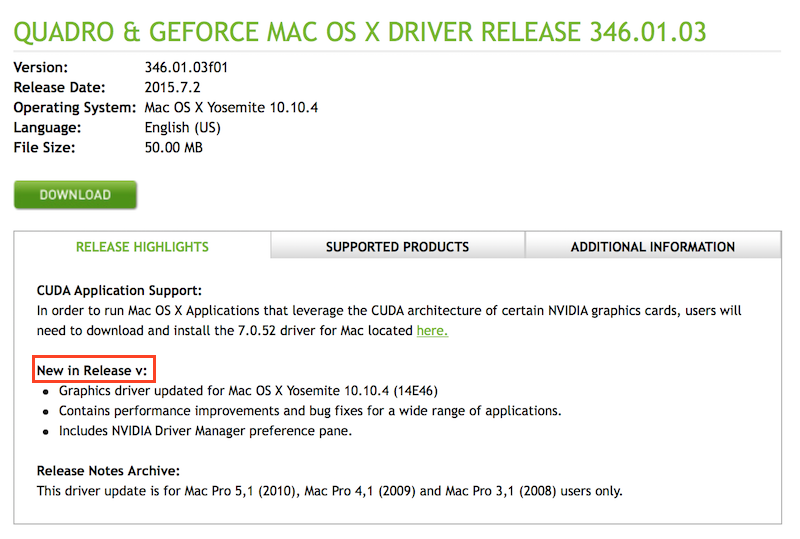Click the 'Release Notes Archive:' heading
This screenshot has height=539, width=800.
108,471
